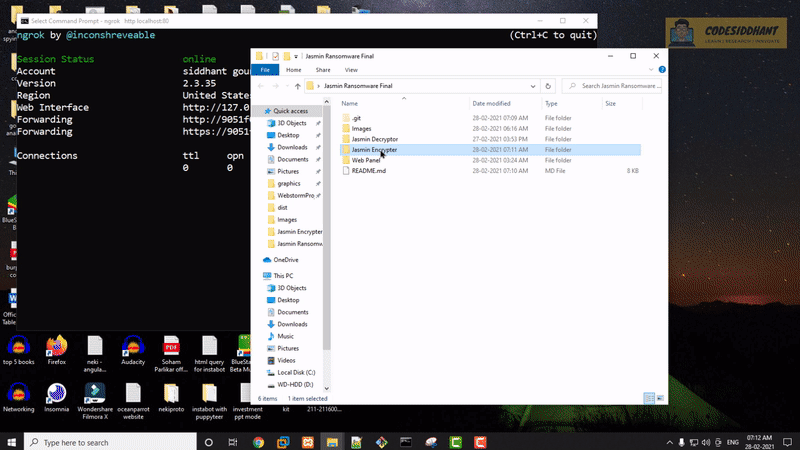800x450 pixels.
Task: Switch to details view icon
Action: tap(649, 398)
